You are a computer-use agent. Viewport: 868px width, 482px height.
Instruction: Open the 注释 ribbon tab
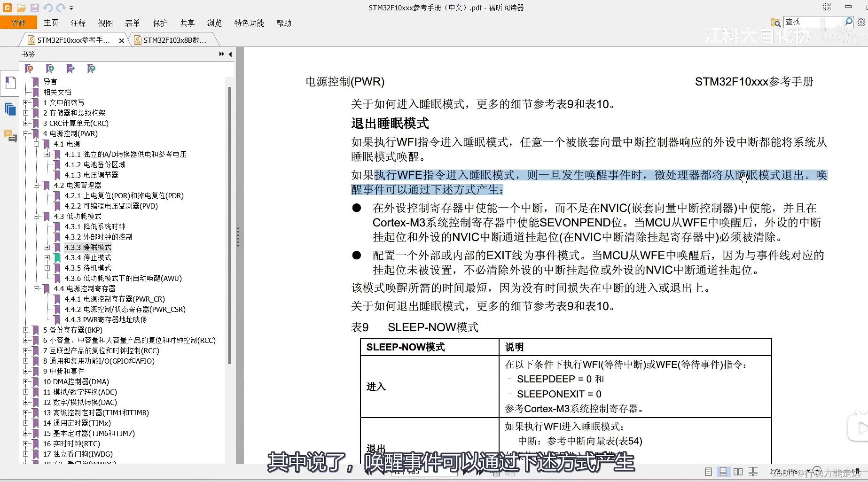point(78,23)
